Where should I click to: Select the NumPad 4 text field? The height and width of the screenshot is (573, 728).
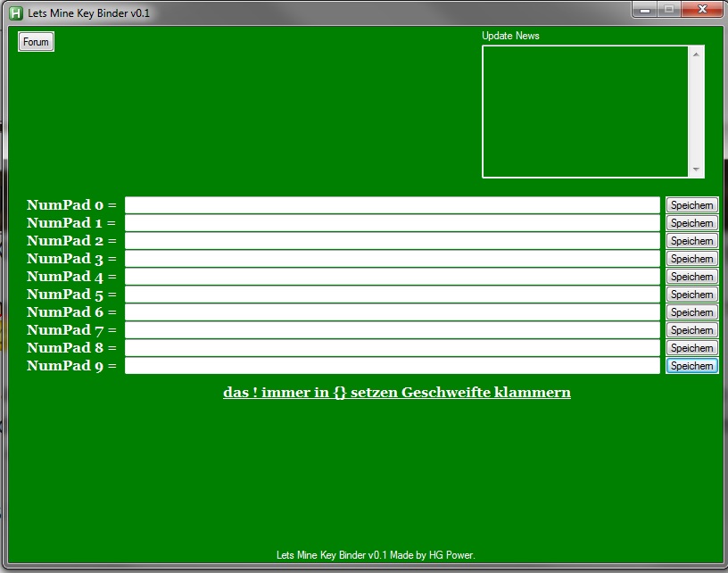(x=392, y=277)
